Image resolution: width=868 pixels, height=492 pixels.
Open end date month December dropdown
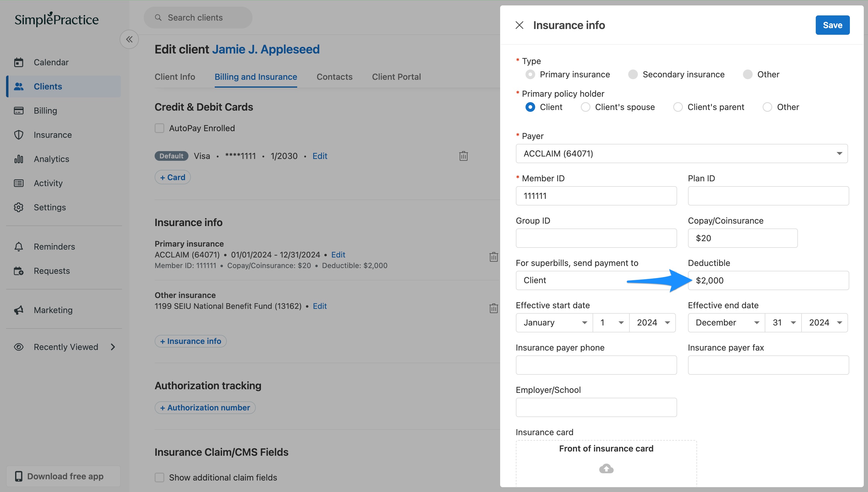pyautogui.click(x=727, y=323)
